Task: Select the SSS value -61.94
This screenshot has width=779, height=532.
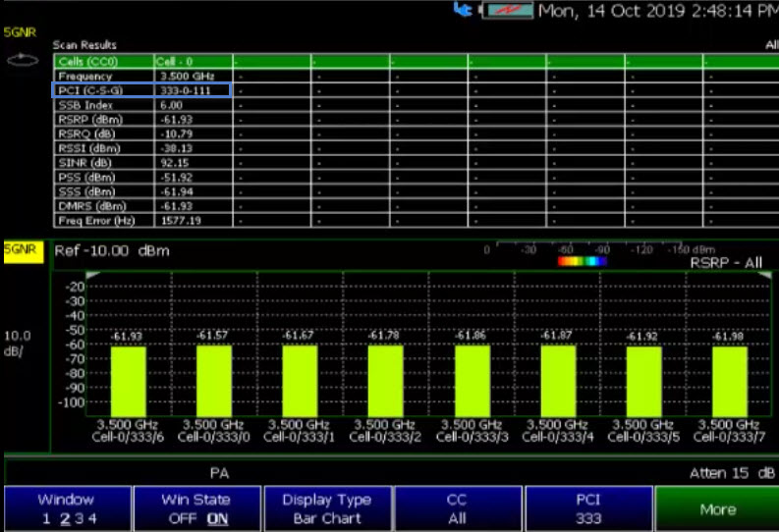Action: 177,191
